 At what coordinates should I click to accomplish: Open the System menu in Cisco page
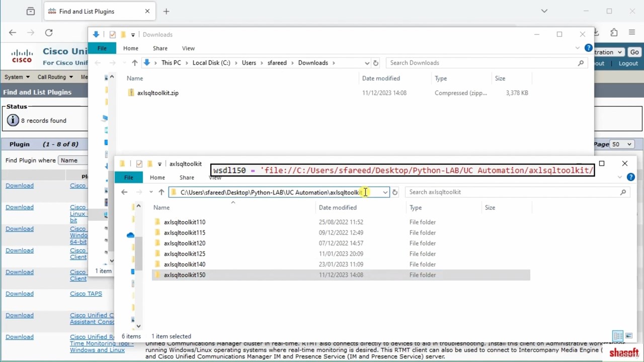coord(17,77)
